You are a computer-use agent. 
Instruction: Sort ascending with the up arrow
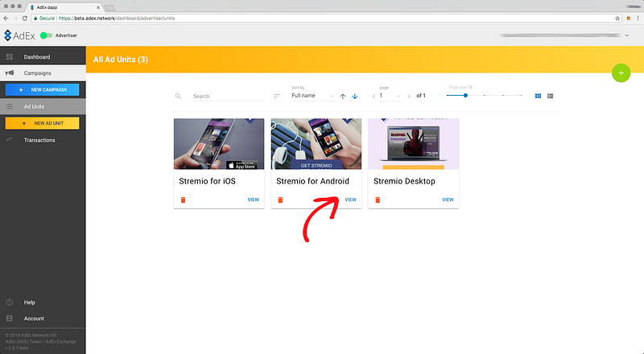(x=343, y=96)
